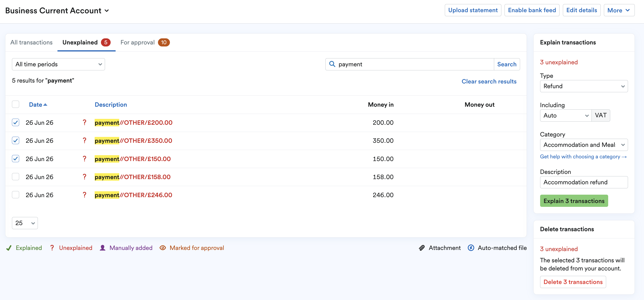Open the Business Current Account switcher
The width and height of the screenshot is (644, 300).
coord(57,11)
